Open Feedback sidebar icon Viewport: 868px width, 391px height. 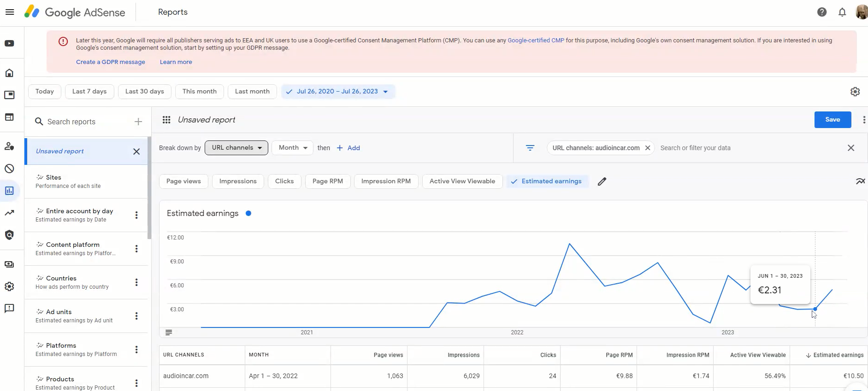[9, 309]
